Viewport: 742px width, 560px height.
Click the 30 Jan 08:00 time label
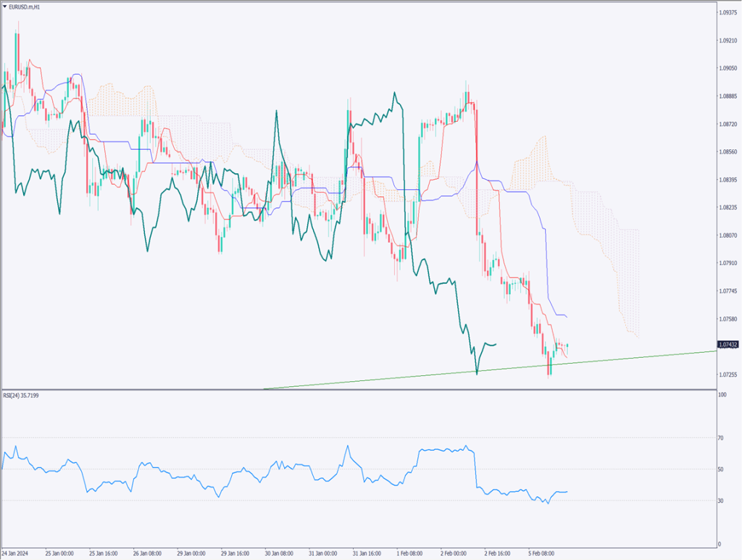pos(278,553)
